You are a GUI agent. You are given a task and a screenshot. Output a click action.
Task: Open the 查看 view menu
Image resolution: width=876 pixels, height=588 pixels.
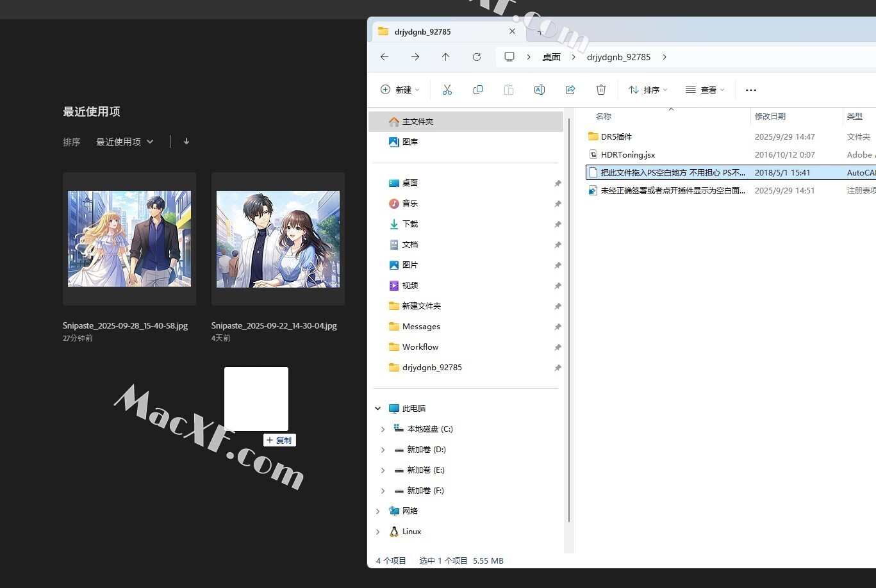705,90
